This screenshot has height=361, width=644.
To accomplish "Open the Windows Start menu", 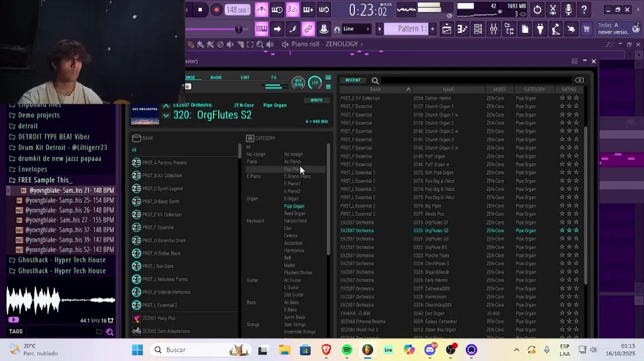I will coord(137,350).
